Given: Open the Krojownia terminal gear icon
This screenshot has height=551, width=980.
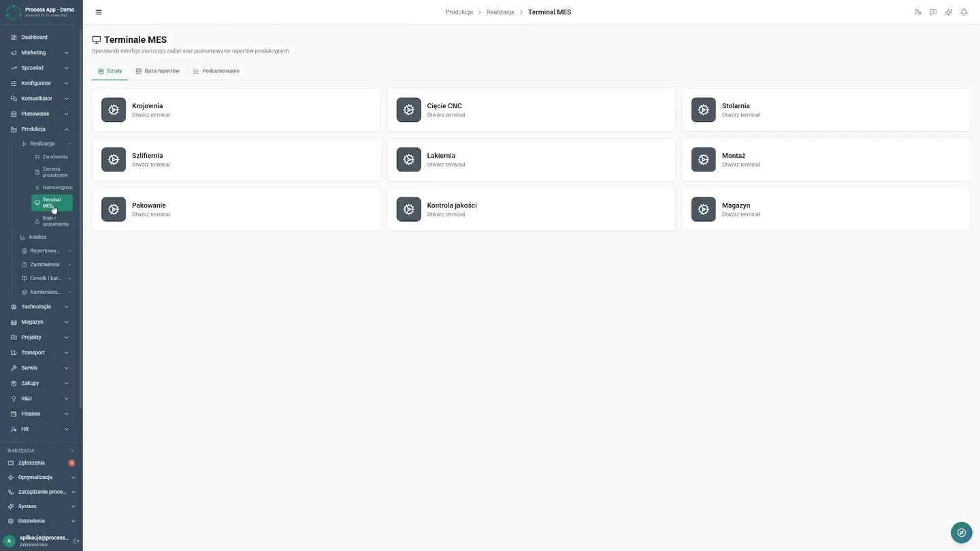Looking at the screenshot, I should [114, 110].
